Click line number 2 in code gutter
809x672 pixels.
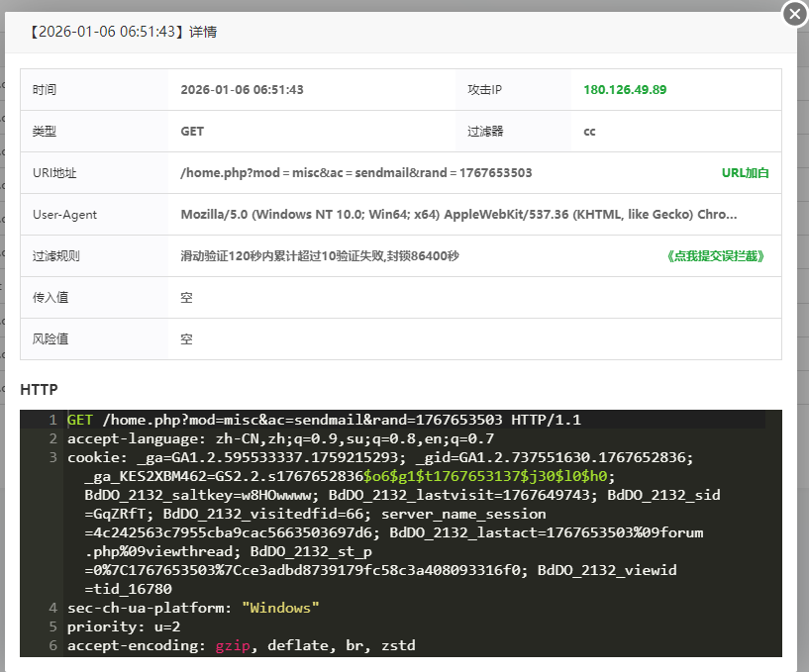pyautogui.click(x=52, y=438)
